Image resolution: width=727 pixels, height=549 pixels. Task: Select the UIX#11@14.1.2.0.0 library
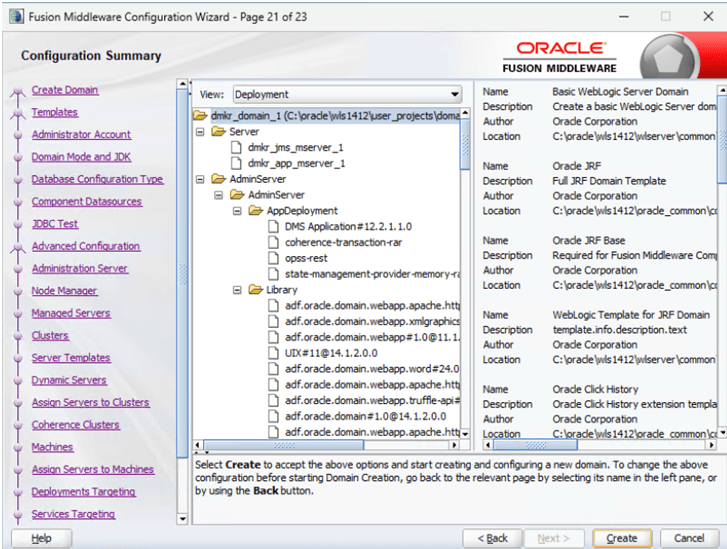click(x=331, y=353)
